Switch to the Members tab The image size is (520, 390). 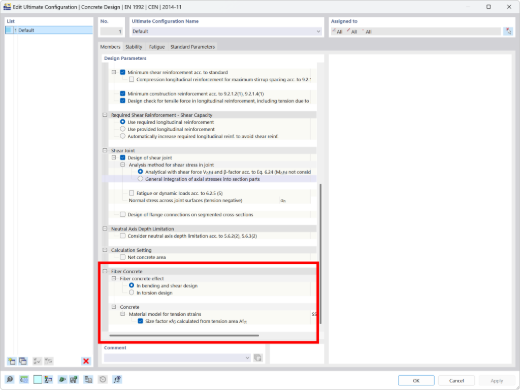(110, 47)
